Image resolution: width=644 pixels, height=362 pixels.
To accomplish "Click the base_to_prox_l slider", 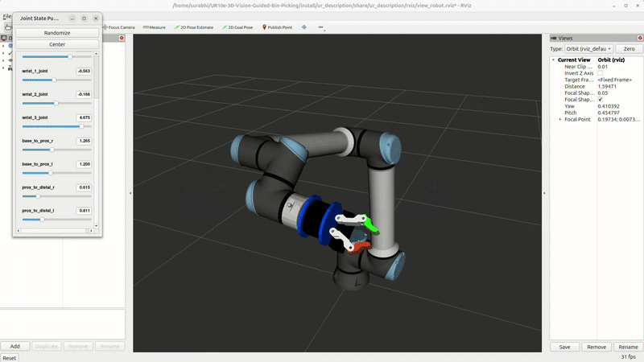I will coord(56,173).
